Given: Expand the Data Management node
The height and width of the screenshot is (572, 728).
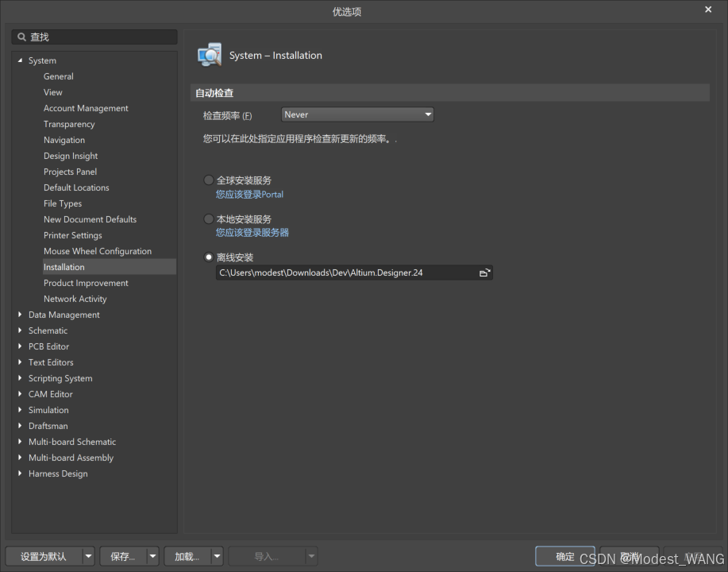Looking at the screenshot, I should (x=20, y=315).
